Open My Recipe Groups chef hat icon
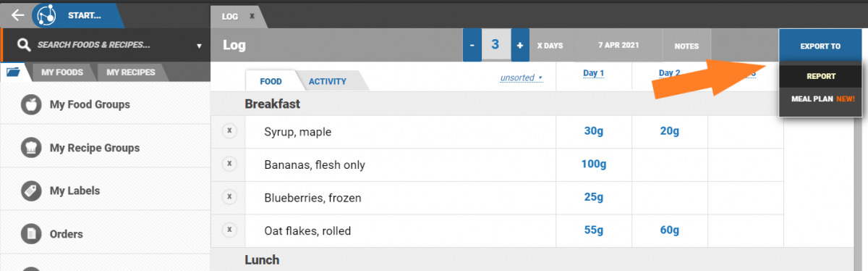 tap(31, 148)
